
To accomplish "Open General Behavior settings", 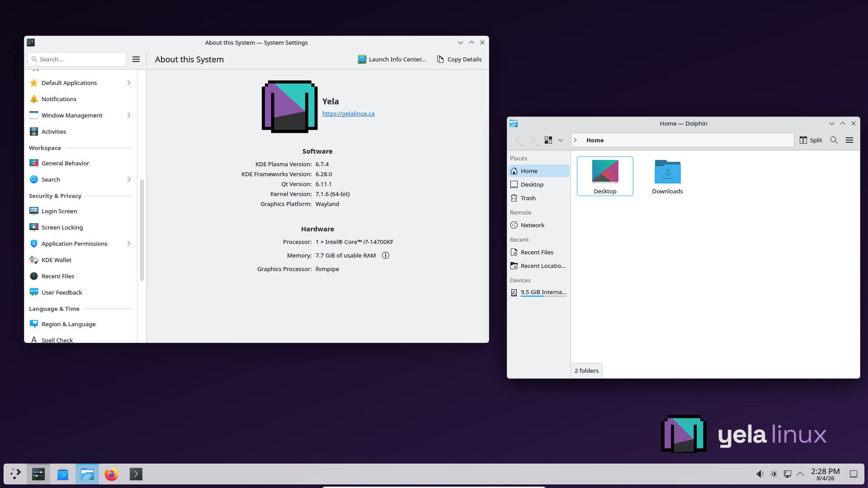I will tap(80, 163).
